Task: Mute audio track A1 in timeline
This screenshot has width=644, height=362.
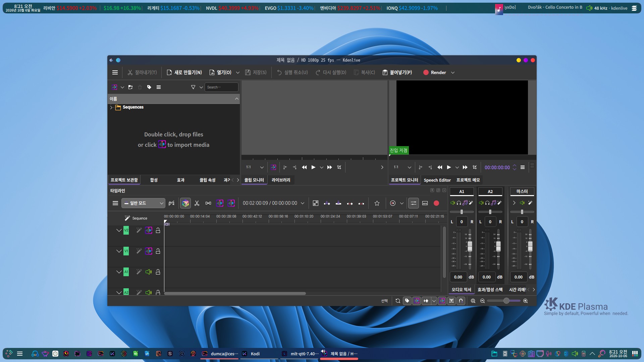Action: 149,272
